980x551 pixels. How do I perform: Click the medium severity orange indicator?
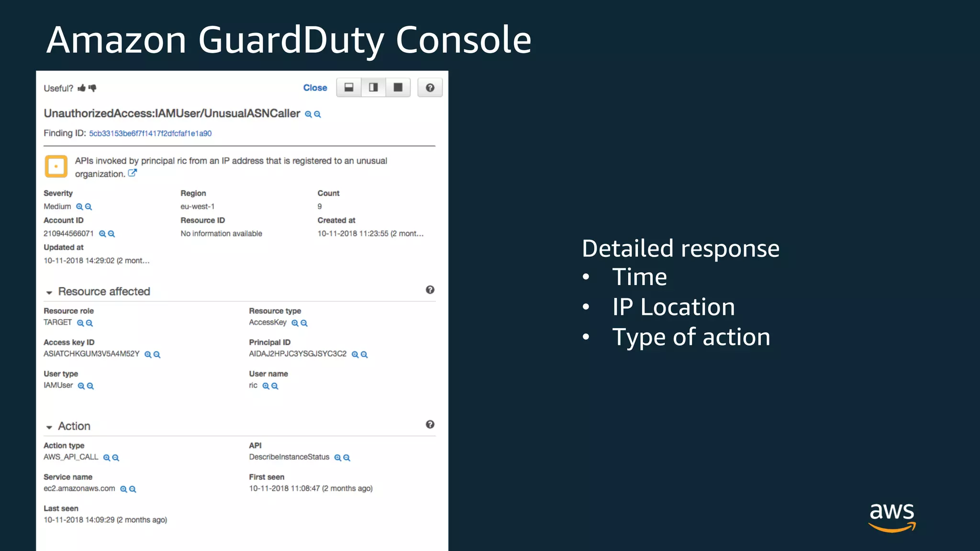(56, 166)
